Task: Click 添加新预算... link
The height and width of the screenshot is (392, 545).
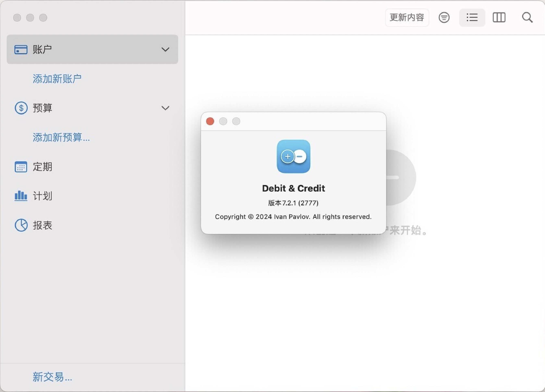Action: click(x=61, y=137)
